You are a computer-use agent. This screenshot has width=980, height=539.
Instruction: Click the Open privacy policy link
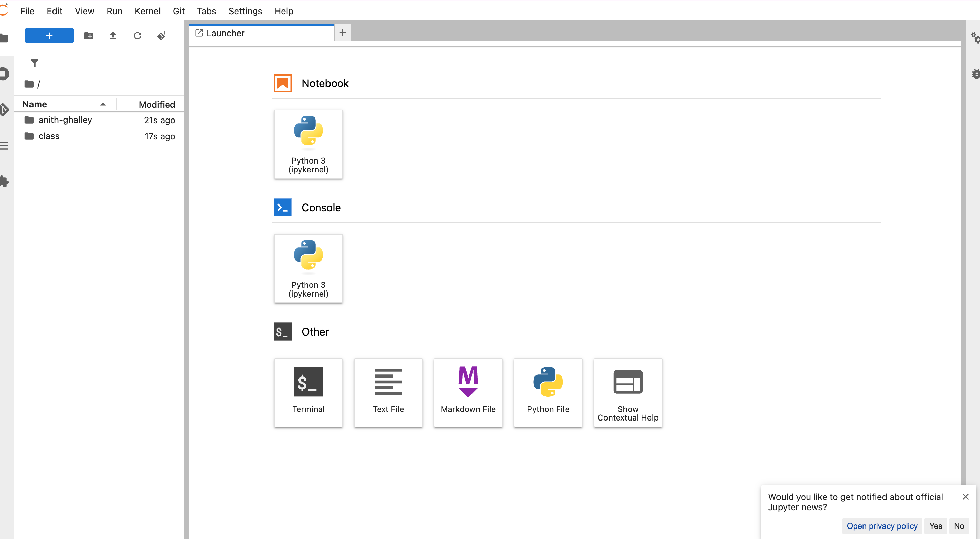(x=882, y=526)
